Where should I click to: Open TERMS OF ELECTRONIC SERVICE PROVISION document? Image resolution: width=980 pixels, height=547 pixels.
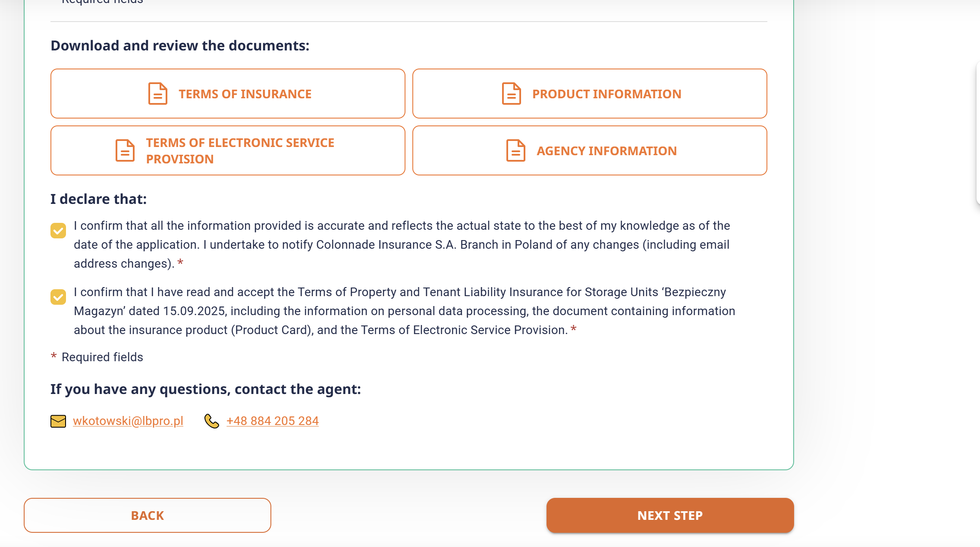(x=240, y=151)
